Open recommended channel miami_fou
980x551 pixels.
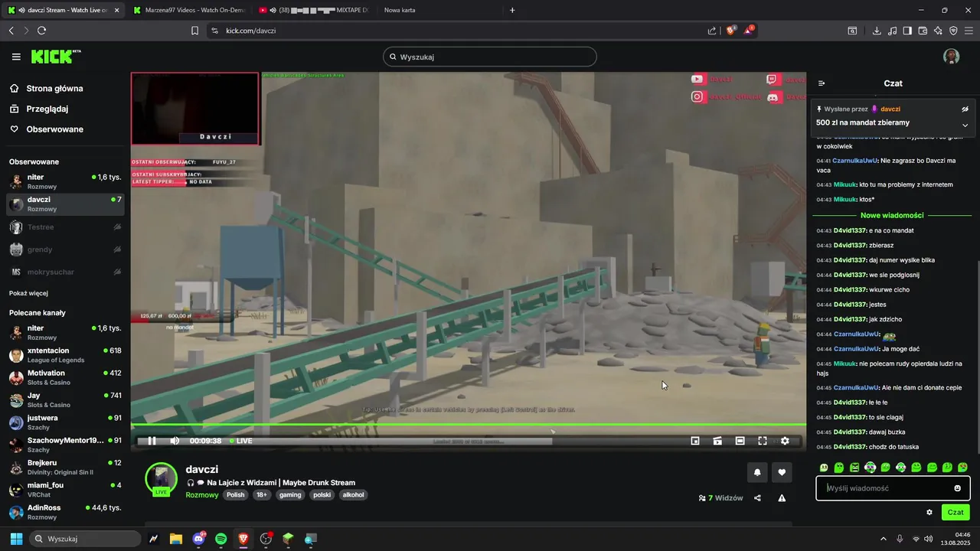(65, 490)
